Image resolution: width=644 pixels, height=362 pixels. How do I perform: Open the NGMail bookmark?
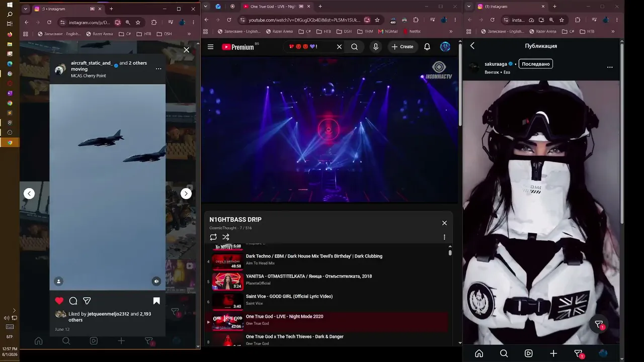[387, 31]
